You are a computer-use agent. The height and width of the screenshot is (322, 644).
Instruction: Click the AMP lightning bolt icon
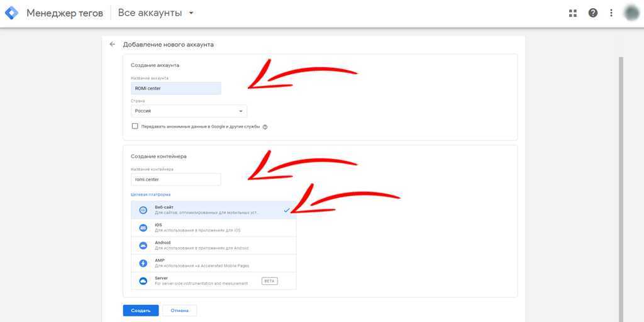pyautogui.click(x=143, y=263)
